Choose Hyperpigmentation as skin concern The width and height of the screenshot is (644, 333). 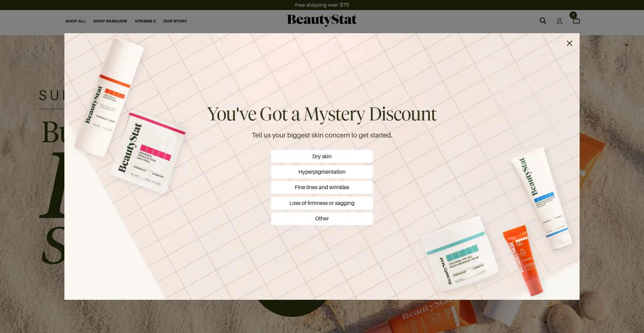point(322,172)
